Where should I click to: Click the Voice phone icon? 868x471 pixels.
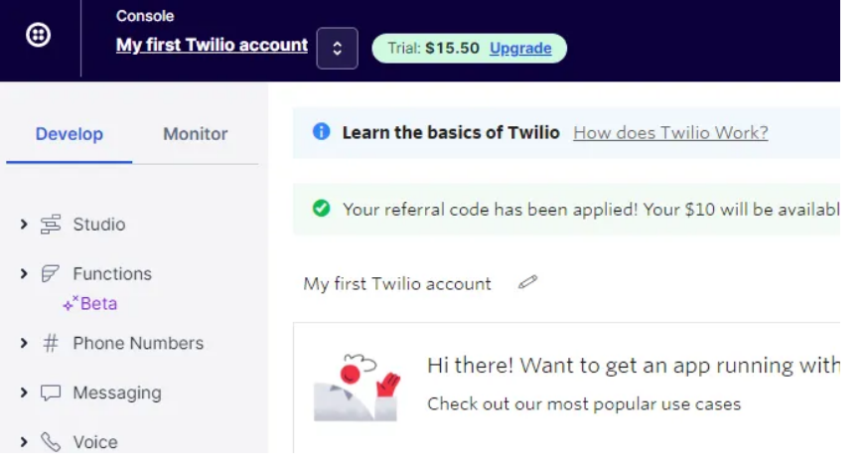(x=51, y=442)
